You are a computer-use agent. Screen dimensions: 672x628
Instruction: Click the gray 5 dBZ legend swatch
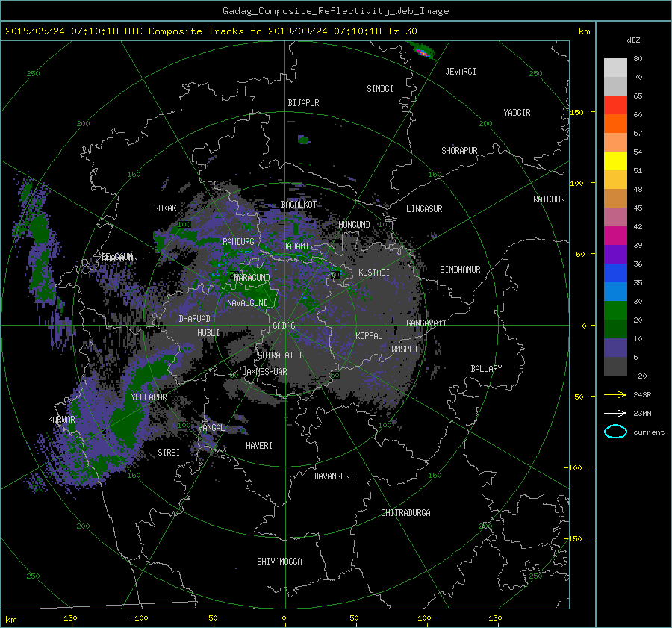(615, 367)
